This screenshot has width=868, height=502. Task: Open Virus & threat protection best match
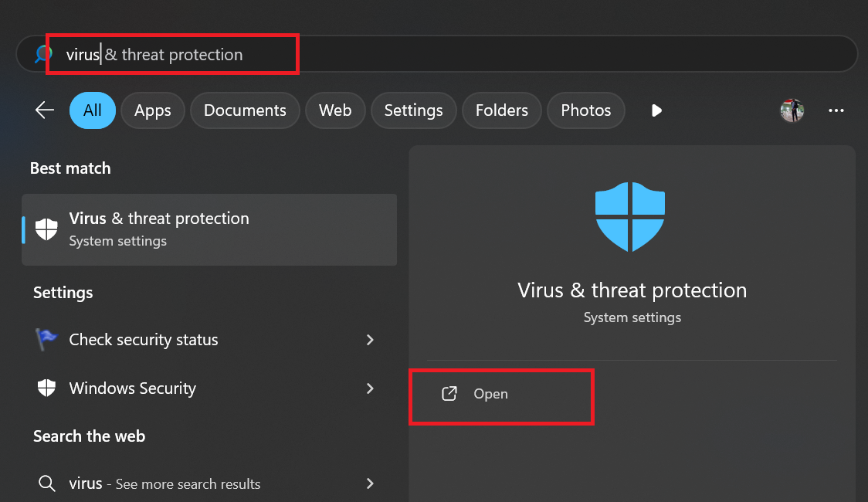coord(209,229)
